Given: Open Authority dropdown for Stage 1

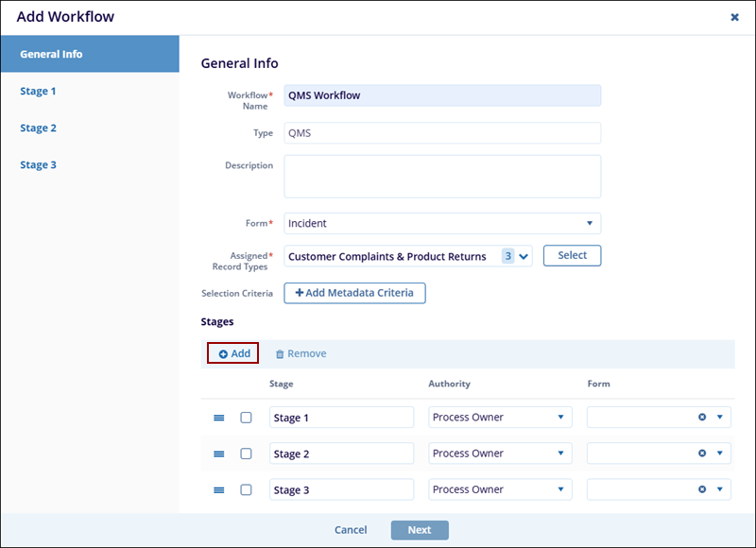Looking at the screenshot, I should tap(500, 418).
